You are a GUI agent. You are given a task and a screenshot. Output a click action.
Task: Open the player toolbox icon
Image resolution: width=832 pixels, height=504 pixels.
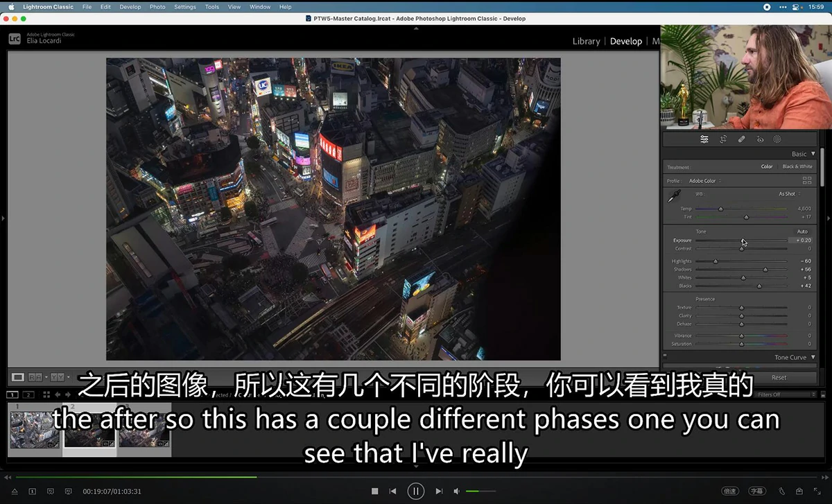(799, 492)
